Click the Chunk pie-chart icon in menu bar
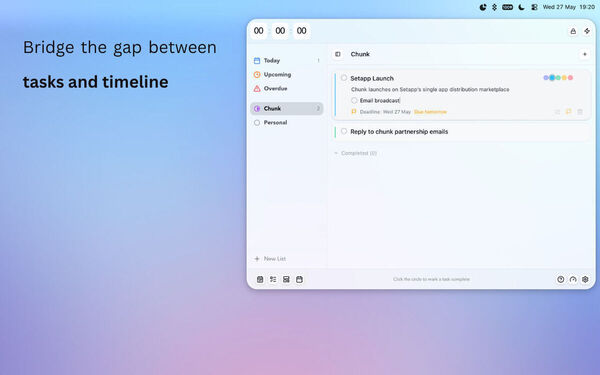This screenshot has height=375, width=600. coord(483,7)
